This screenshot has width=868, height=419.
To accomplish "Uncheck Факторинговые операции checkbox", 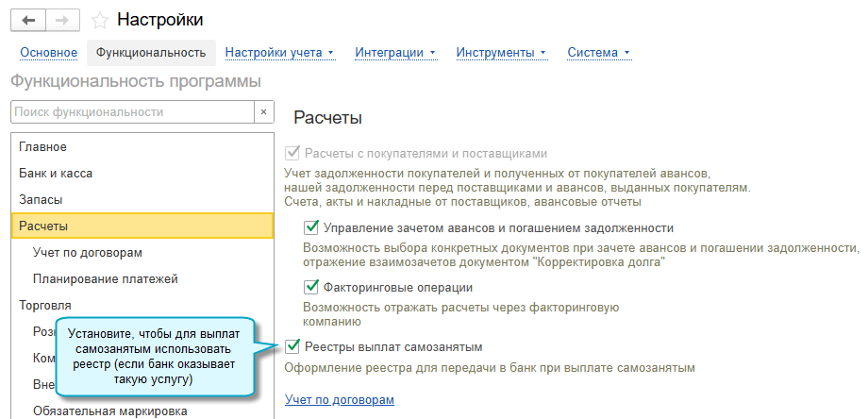I will click(311, 287).
